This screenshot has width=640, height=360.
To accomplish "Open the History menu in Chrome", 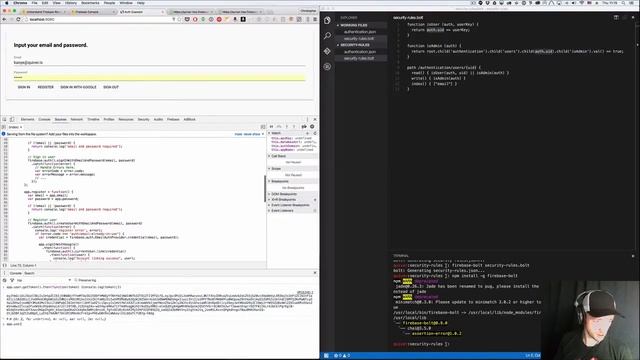I will click(x=71, y=3).
